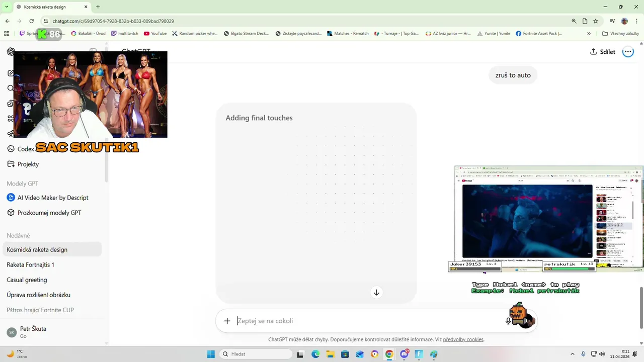Open the Získejte paysafecard bookmark
This screenshot has height=362, width=644.
tap(298, 34)
